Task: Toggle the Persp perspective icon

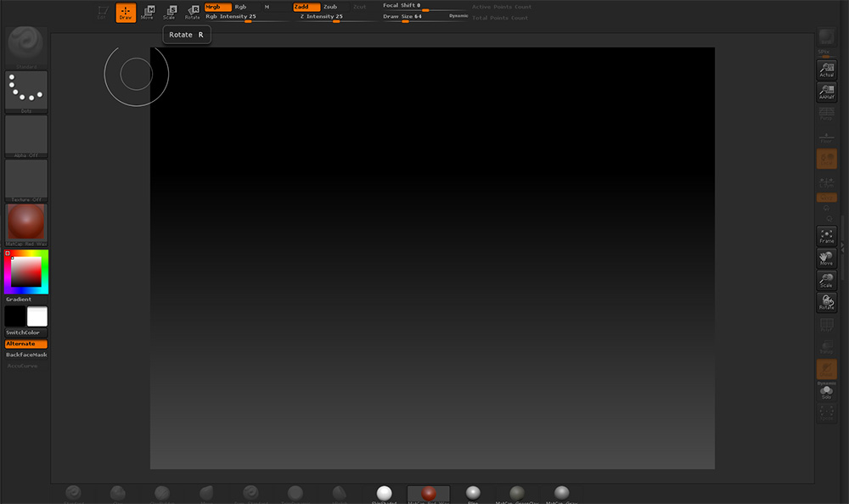Action: (x=827, y=115)
